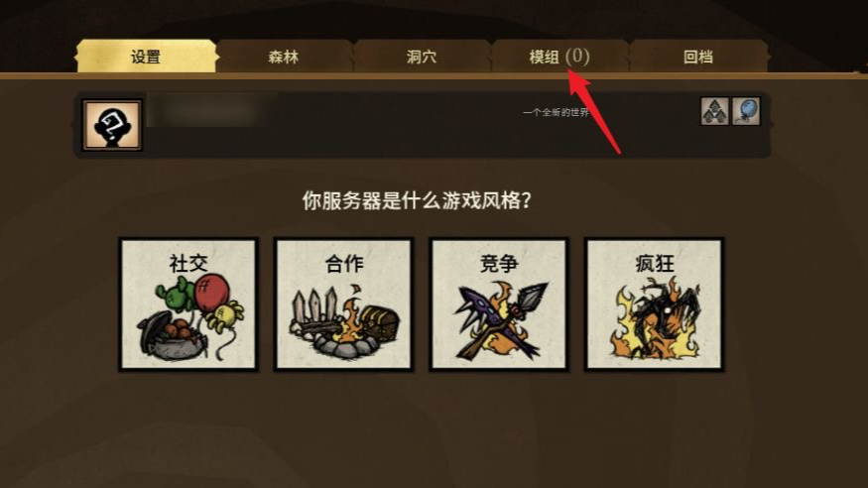The width and height of the screenshot is (868, 488).
Task: Switch to the 森林 forest tab
Action: coord(284,57)
